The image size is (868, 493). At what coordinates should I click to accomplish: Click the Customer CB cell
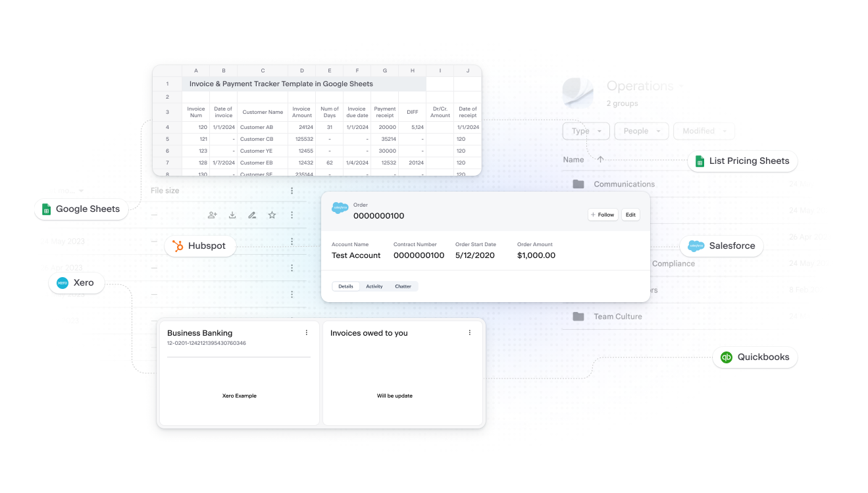pyautogui.click(x=263, y=140)
